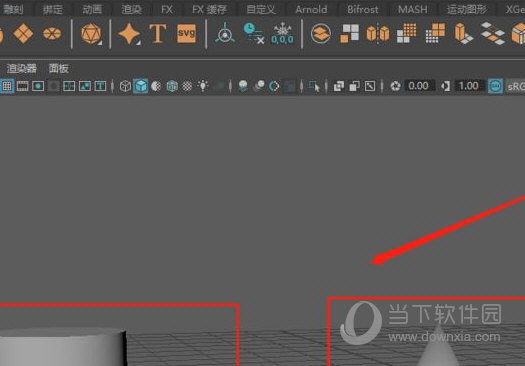The width and height of the screenshot is (525, 366).
Task: Toggle motion blur in viewport
Action: (258, 86)
